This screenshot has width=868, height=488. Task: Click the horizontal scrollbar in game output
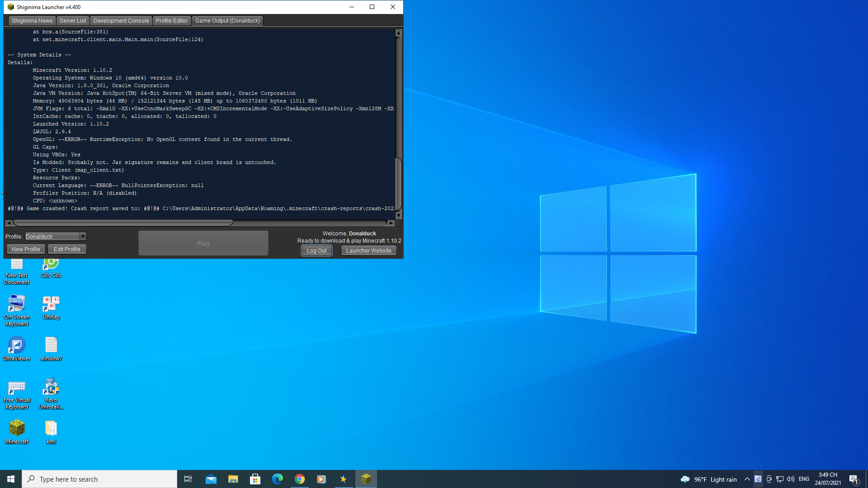click(123, 223)
